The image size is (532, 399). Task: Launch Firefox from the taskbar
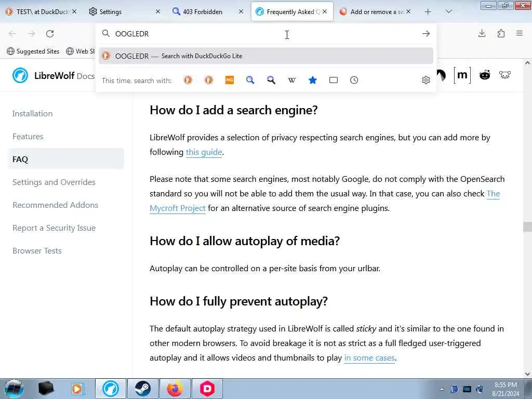click(x=175, y=389)
